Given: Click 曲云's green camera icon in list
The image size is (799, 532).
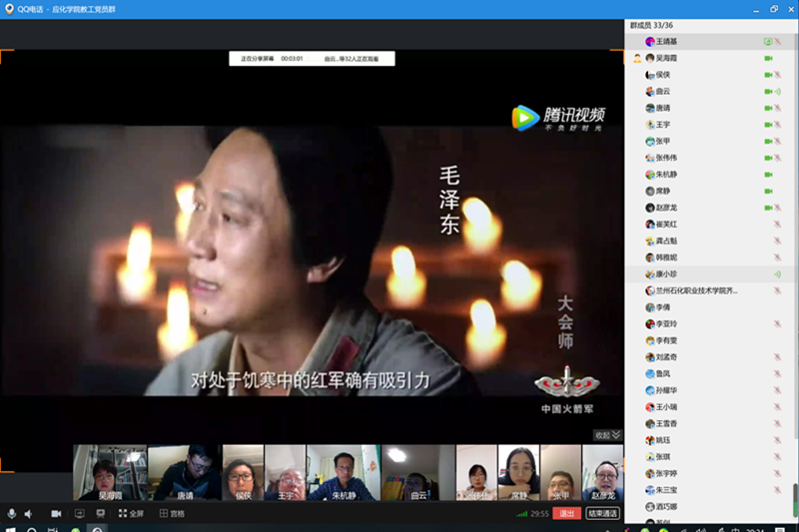Looking at the screenshot, I should point(768,92).
